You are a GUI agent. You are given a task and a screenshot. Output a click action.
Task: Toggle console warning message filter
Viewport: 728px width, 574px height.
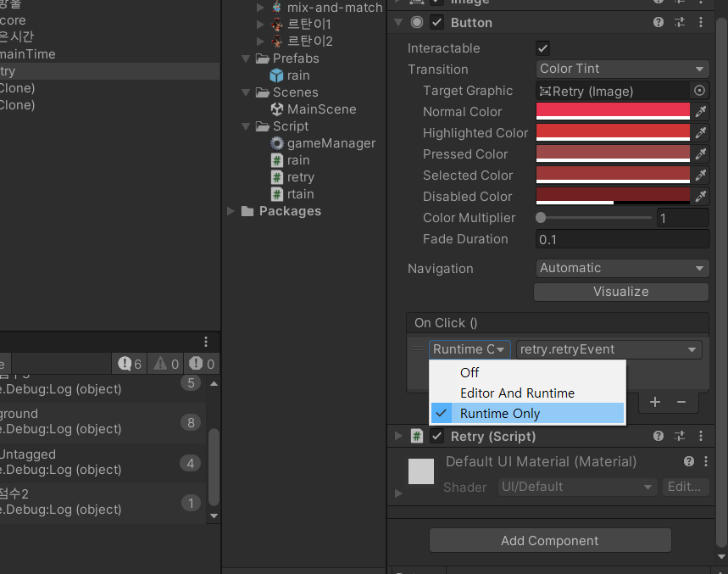tap(166, 364)
